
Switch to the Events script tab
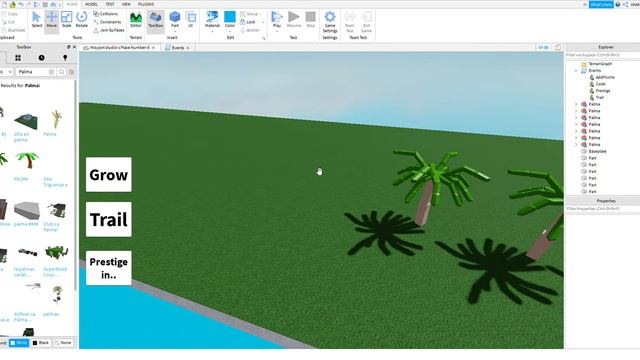(178, 48)
